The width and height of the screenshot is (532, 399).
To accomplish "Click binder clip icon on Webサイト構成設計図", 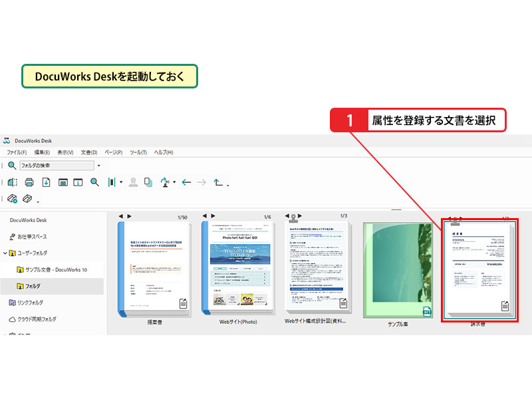I will point(293,218).
